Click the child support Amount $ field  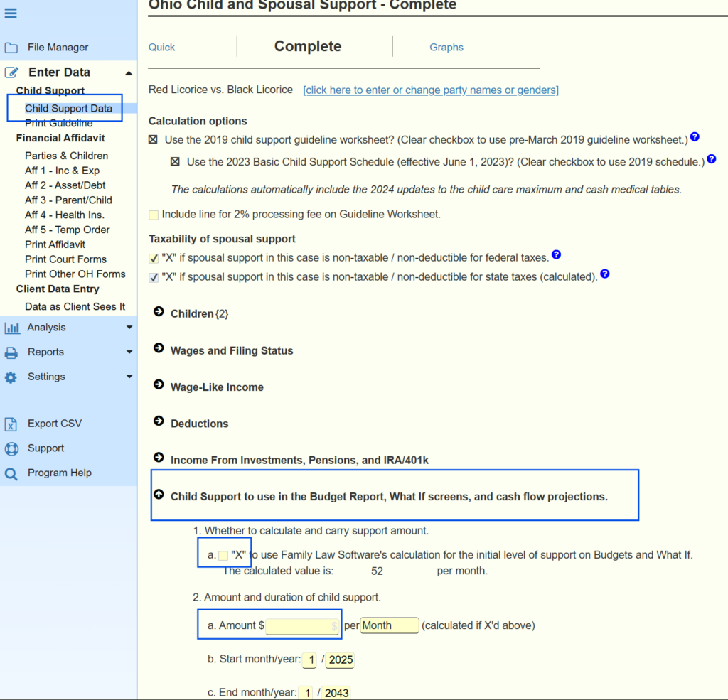[302, 626]
